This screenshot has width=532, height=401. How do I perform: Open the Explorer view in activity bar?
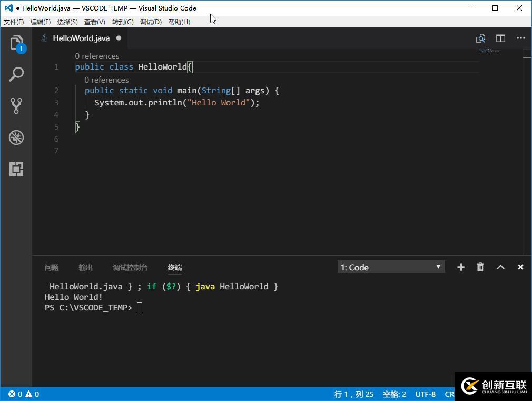tap(16, 43)
